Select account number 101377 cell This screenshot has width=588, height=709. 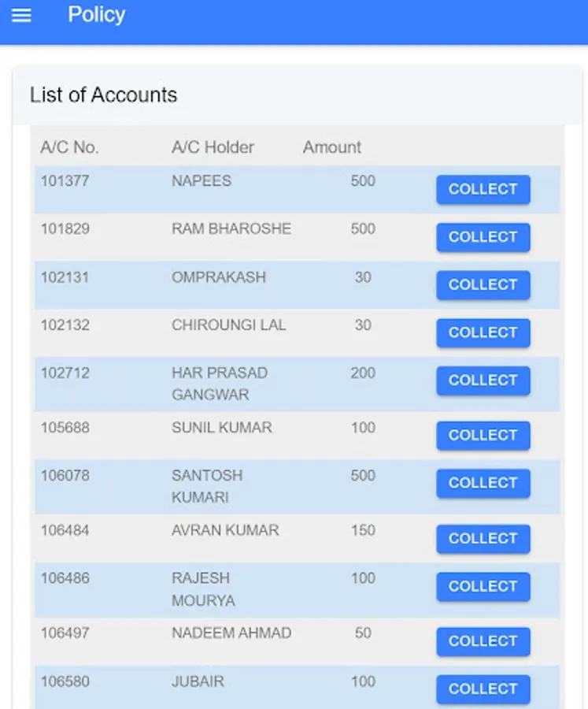coord(65,181)
